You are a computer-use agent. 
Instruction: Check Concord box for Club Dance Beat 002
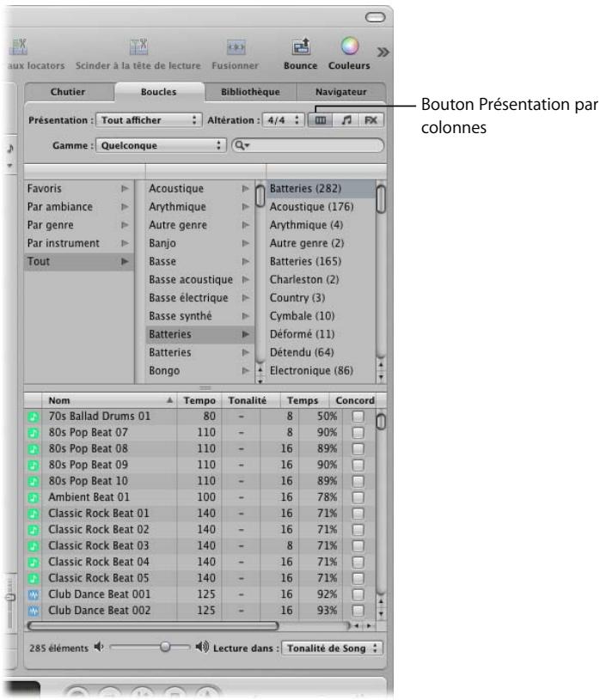358,611
